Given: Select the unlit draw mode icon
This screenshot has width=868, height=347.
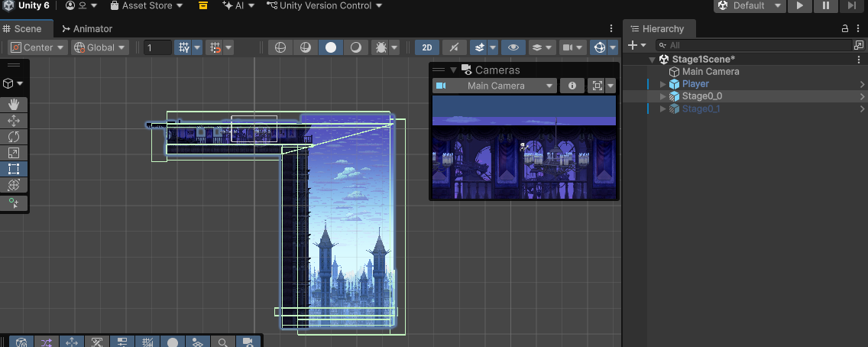Looking at the screenshot, I should [356, 47].
